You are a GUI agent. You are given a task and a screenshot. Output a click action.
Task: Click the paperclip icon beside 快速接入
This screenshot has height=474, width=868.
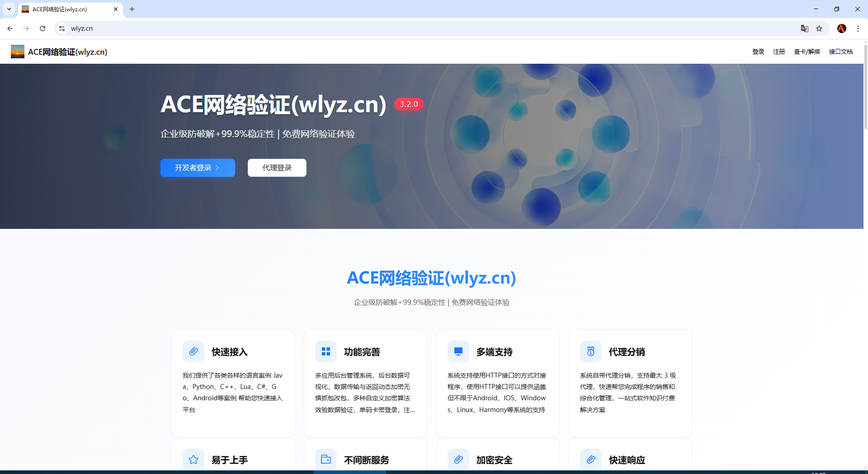(x=193, y=351)
